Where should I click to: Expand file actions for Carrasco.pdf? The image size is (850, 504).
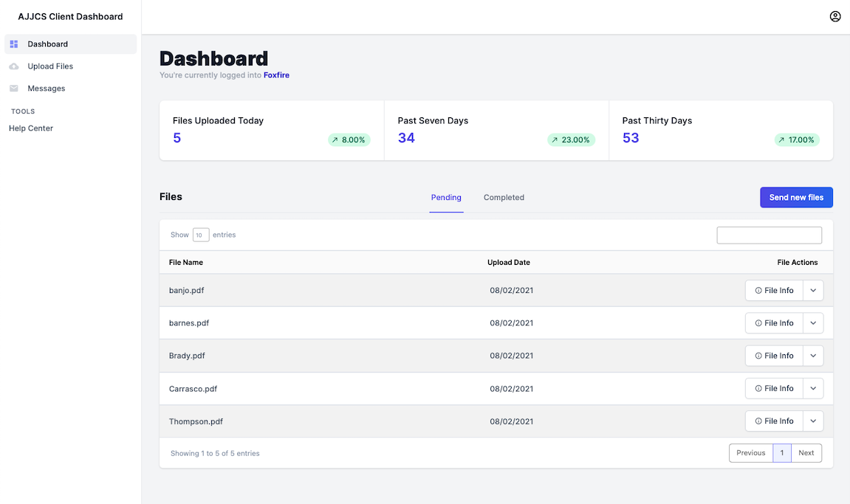tap(812, 388)
